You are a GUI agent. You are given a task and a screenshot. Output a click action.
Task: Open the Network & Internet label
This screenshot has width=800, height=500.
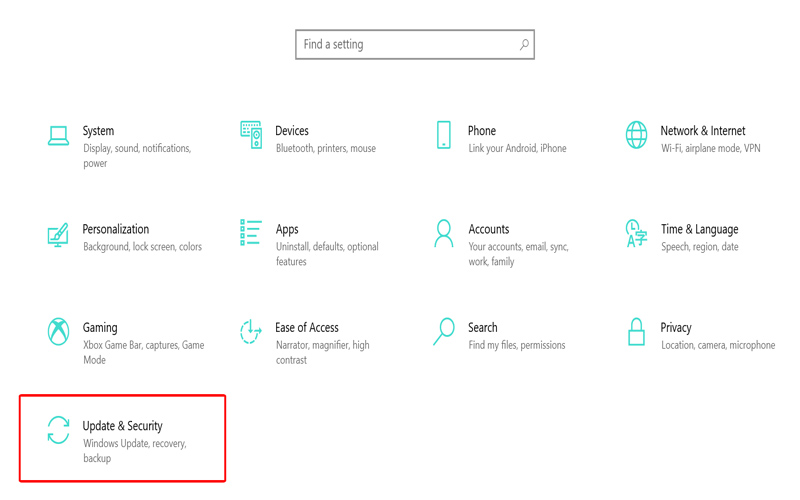(x=703, y=131)
